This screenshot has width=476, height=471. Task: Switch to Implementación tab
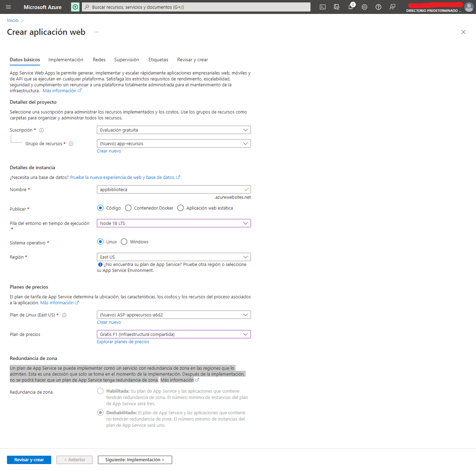click(x=66, y=60)
